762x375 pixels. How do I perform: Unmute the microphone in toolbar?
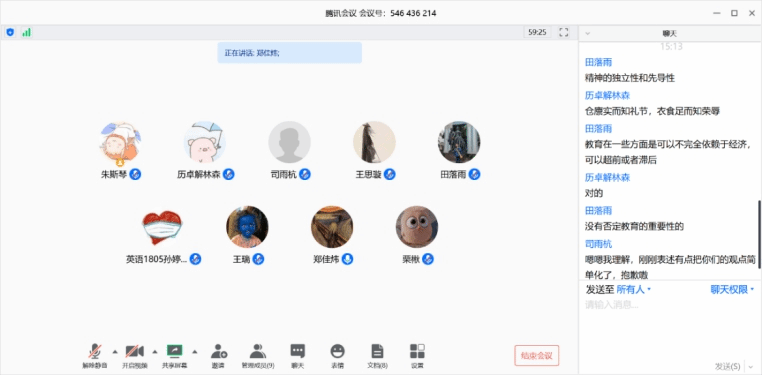tap(95, 356)
